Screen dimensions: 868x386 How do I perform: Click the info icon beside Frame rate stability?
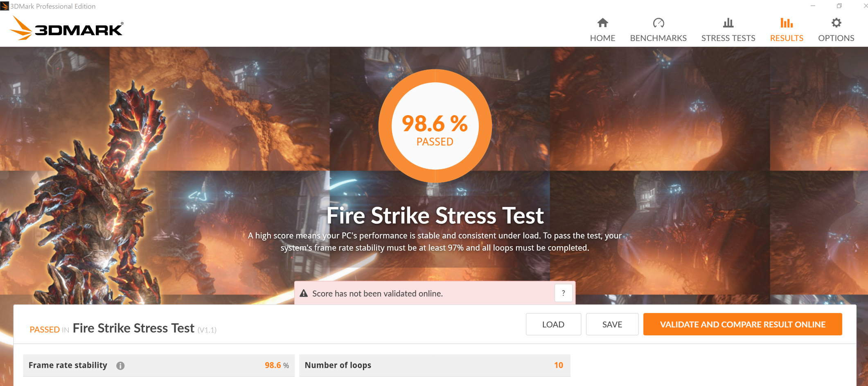[120, 366]
